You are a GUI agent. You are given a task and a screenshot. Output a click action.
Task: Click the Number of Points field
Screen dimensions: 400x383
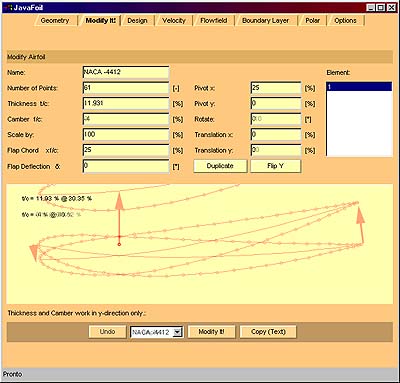(x=126, y=88)
